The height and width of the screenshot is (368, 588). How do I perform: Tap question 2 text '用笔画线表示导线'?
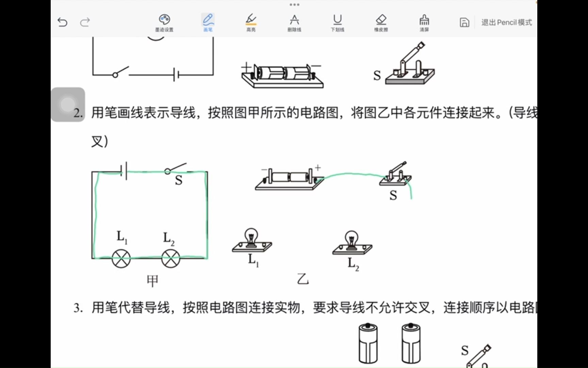click(x=144, y=112)
